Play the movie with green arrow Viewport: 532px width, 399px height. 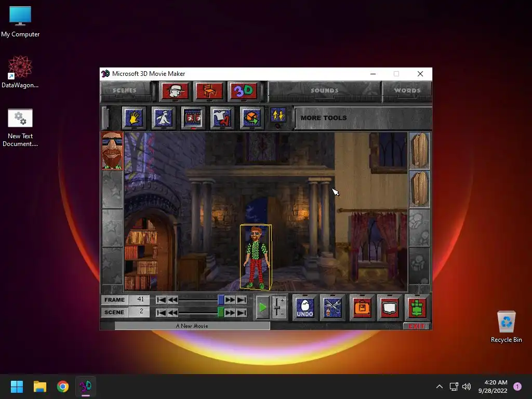(262, 308)
